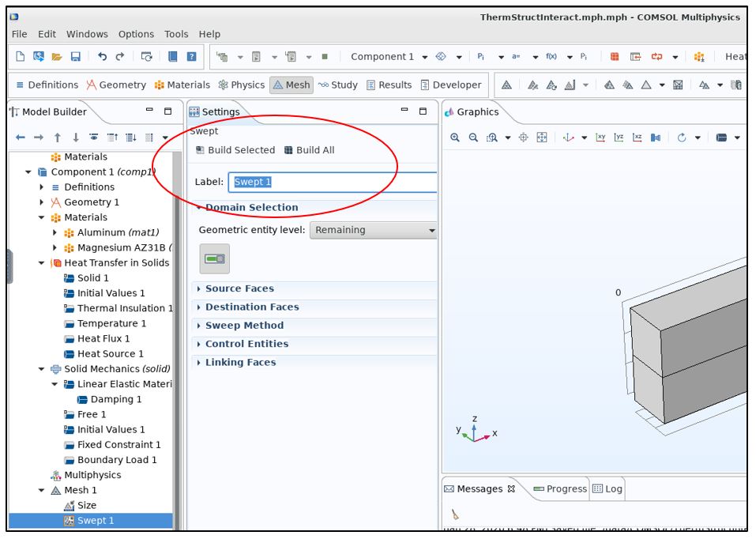Click the clear messages broom icon
Viewport: 756px width, 539px height.
point(455,514)
